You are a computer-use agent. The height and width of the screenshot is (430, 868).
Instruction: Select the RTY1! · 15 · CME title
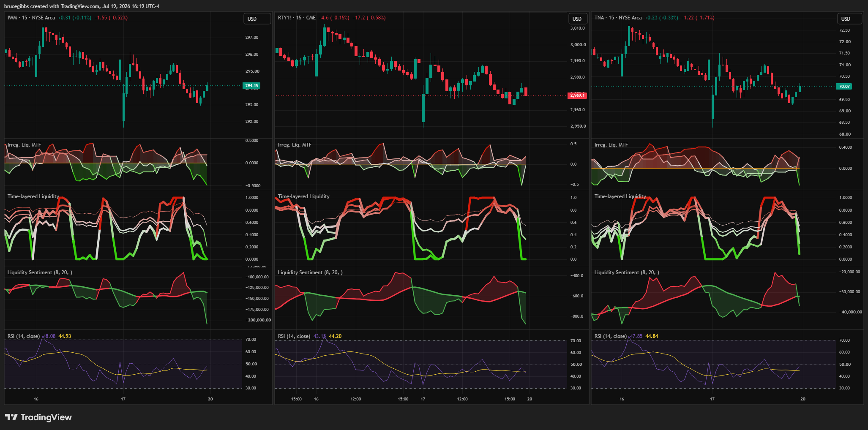[x=297, y=18]
